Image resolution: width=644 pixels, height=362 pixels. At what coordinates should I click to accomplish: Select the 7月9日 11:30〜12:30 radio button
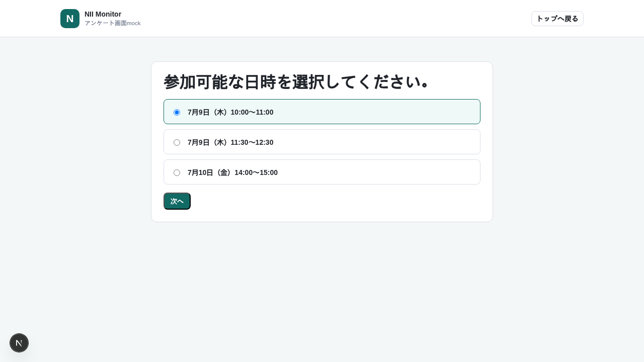pos(177,142)
